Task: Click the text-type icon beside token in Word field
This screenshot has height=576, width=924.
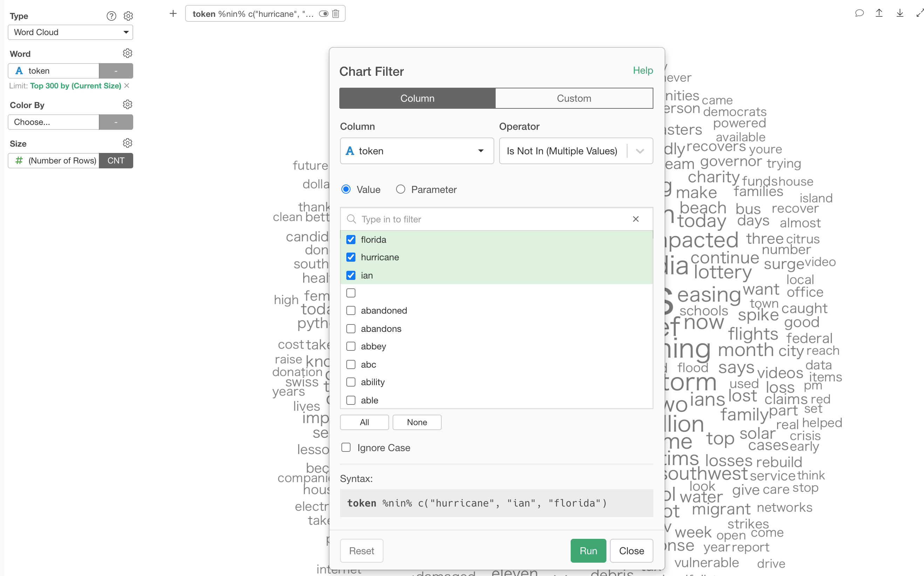Action: [x=19, y=71]
